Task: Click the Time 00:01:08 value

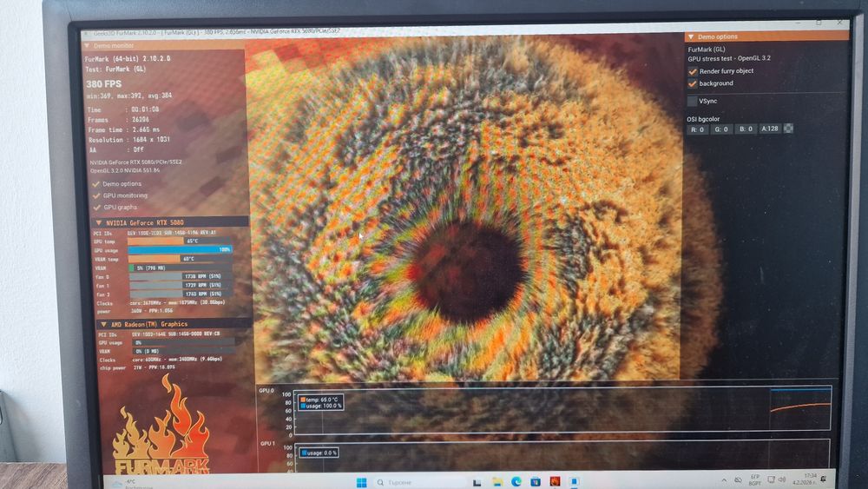Action: point(145,109)
